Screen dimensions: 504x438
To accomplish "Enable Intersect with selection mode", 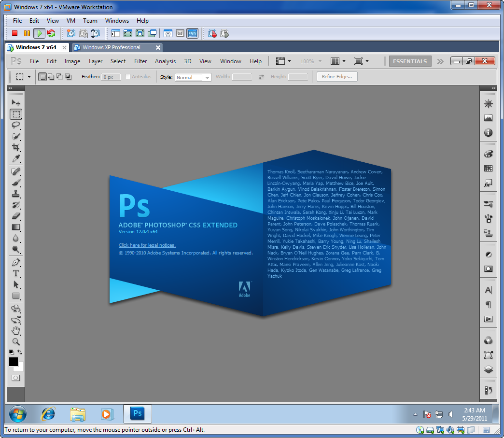I will pyautogui.click(x=68, y=76).
